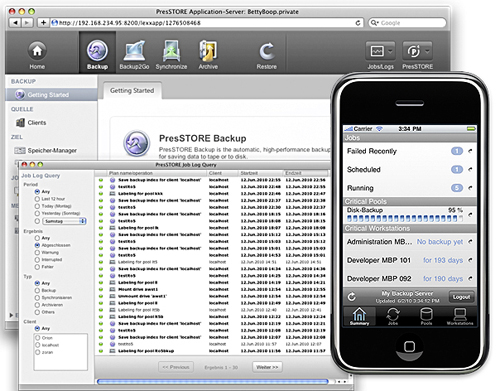This screenshot has height=391, width=500.
Task: Select Getting Started in the Backup sidebar
Action: pos(51,95)
